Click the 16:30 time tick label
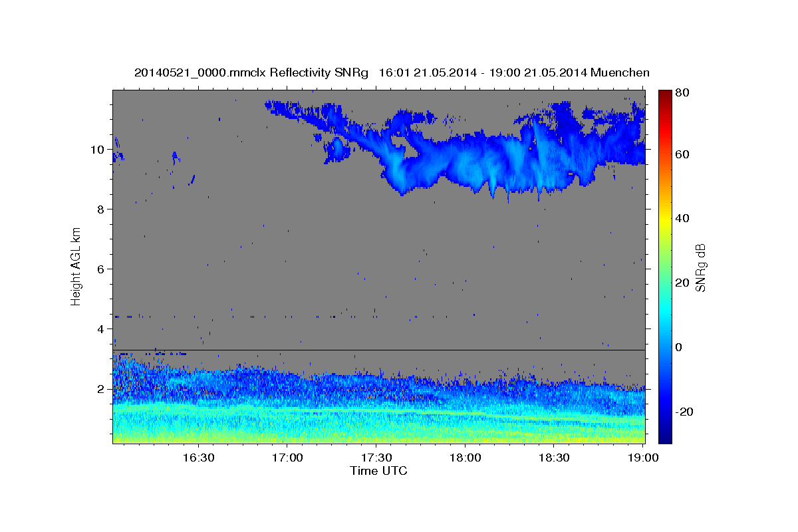Image resolution: width=798 pixels, height=532 pixels. click(x=198, y=458)
